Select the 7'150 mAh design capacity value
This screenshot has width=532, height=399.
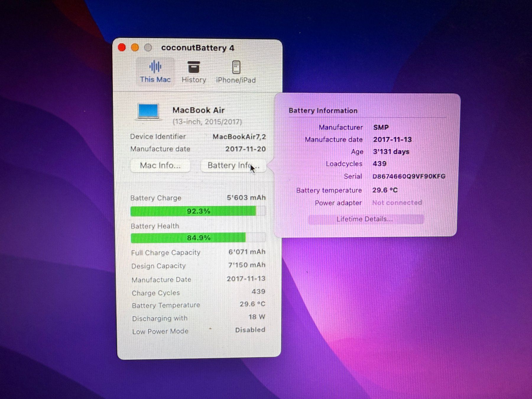pyautogui.click(x=247, y=265)
